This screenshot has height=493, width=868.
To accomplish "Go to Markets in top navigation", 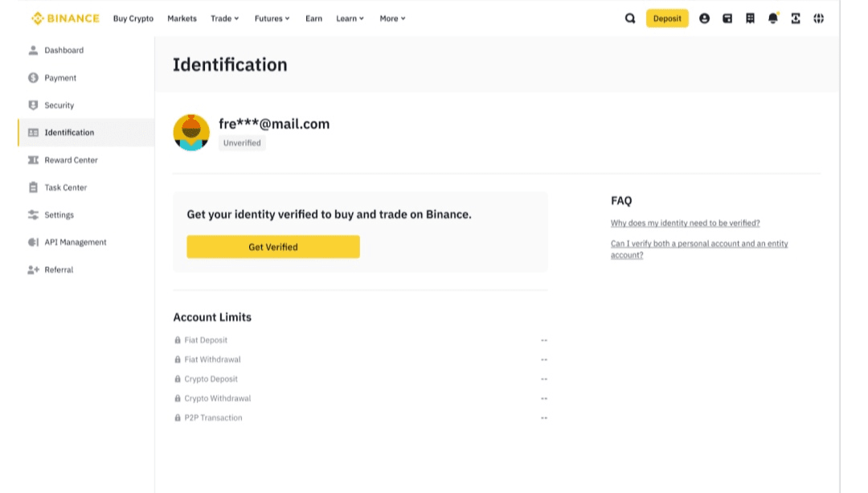I will (182, 18).
